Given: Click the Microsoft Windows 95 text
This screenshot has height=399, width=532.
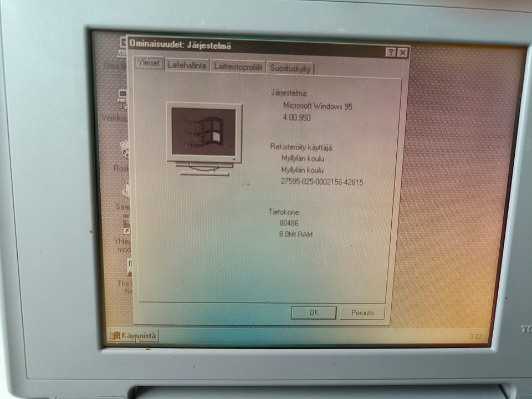Looking at the screenshot, I should click(x=318, y=106).
